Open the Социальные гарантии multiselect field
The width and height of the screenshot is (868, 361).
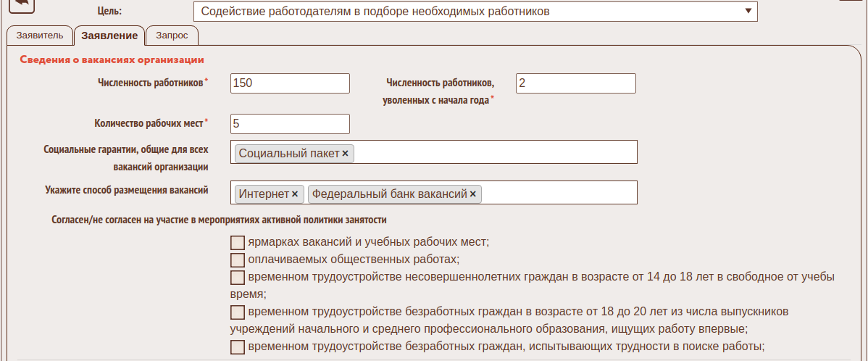493,153
